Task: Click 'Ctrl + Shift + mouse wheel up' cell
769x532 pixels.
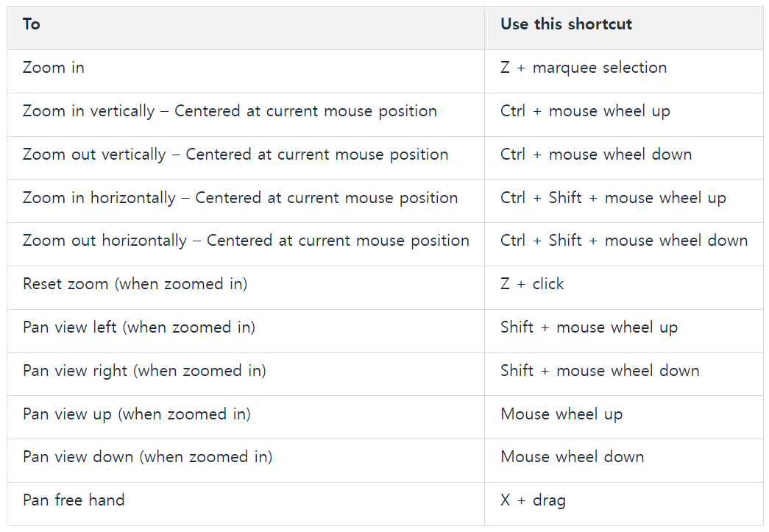Action: pos(613,198)
